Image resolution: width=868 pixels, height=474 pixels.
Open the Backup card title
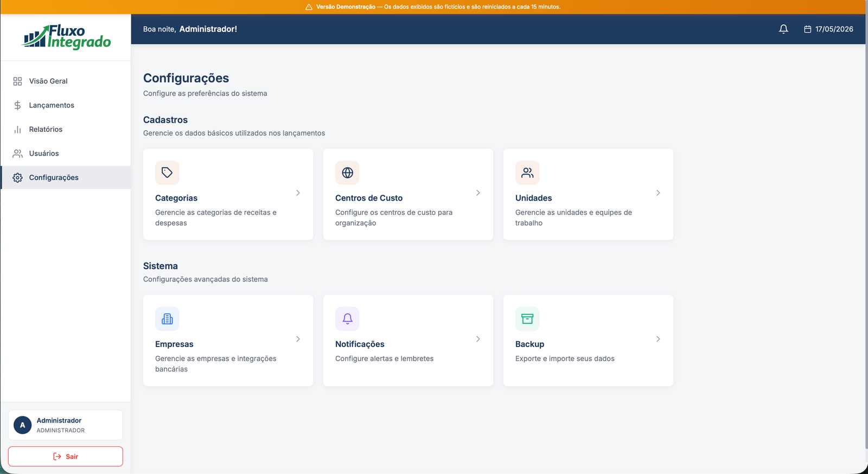tap(530, 344)
